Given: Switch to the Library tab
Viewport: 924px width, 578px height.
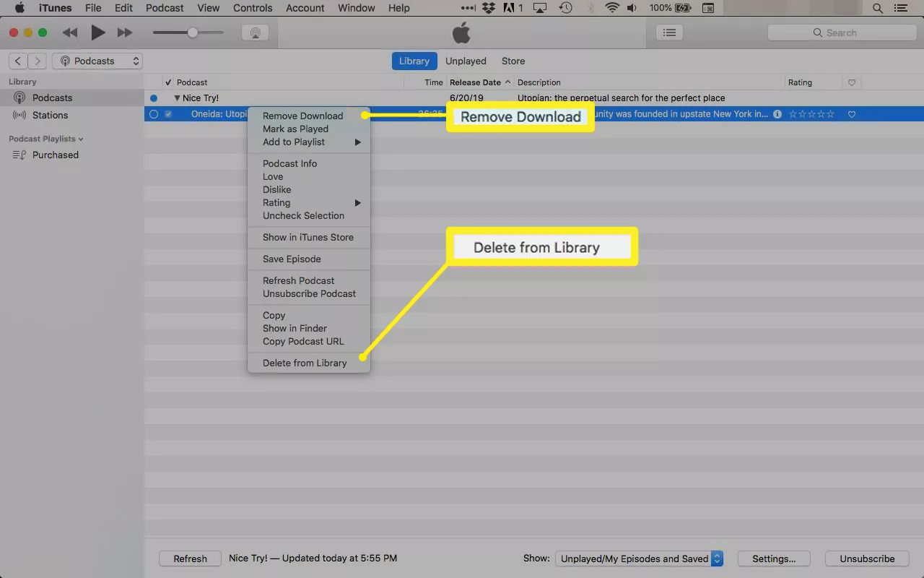Looking at the screenshot, I should [414, 61].
